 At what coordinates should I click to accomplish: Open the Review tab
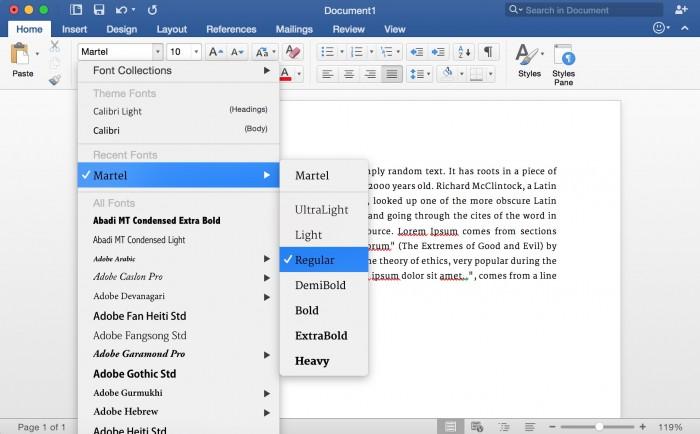pos(349,29)
